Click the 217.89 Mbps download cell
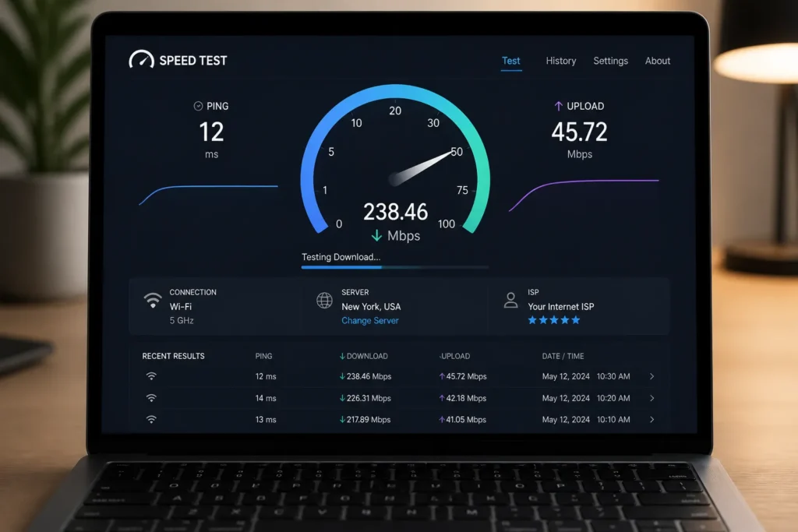The height and width of the screenshot is (532, 798). tap(365, 420)
